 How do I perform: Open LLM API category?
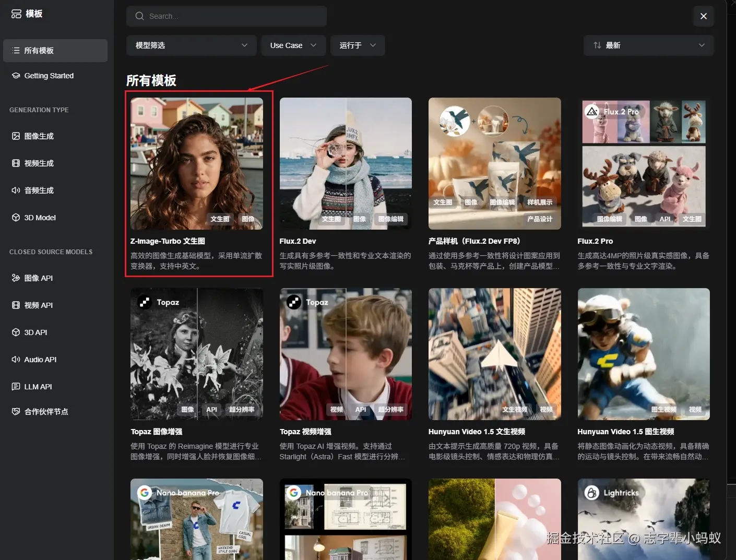pos(55,387)
